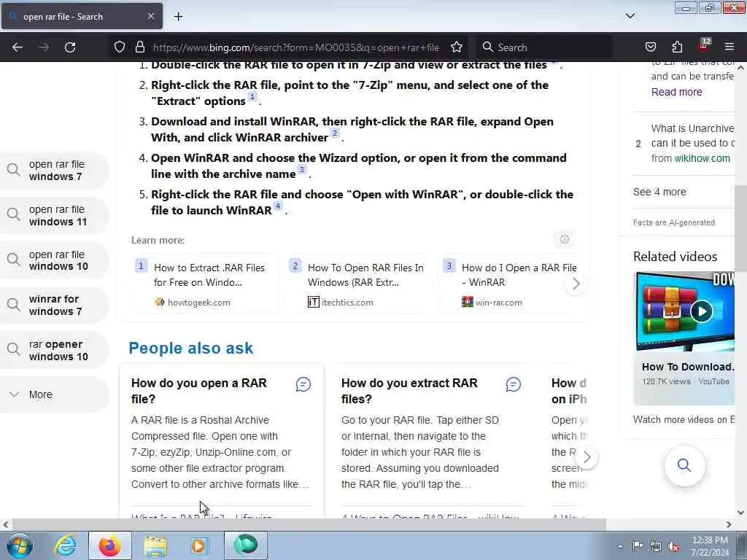
Task: Open howtogeek 'How to Extract .RAR Files' source
Action: (x=205, y=284)
